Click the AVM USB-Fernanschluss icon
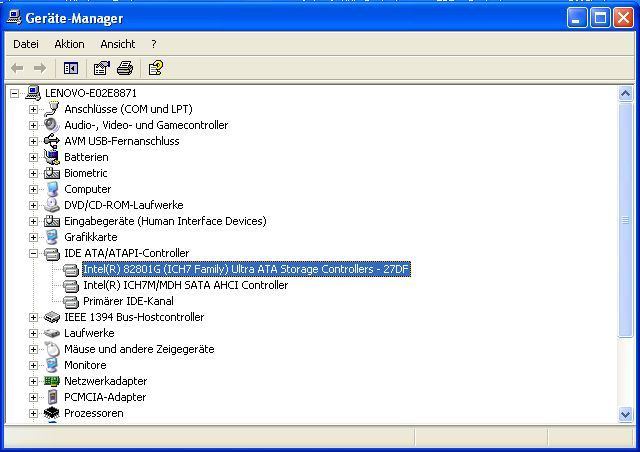Image resolution: width=640 pixels, height=452 pixels. pos(52,141)
